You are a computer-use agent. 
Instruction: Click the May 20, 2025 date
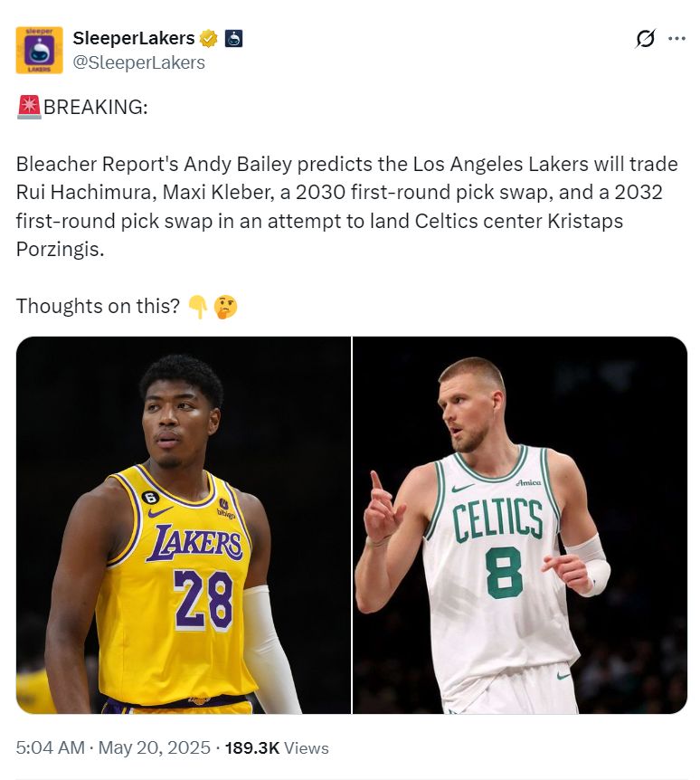click(x=152, y=748)
